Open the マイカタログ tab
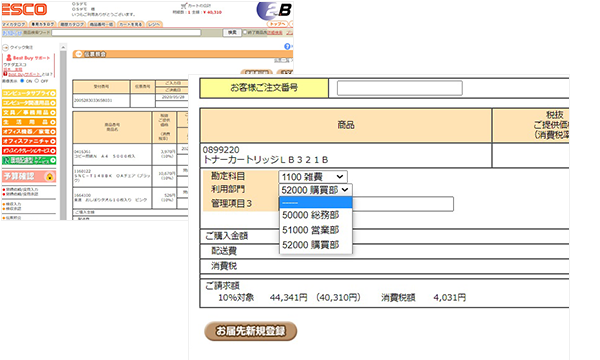 pyautogui.click(x=14, y=24)
